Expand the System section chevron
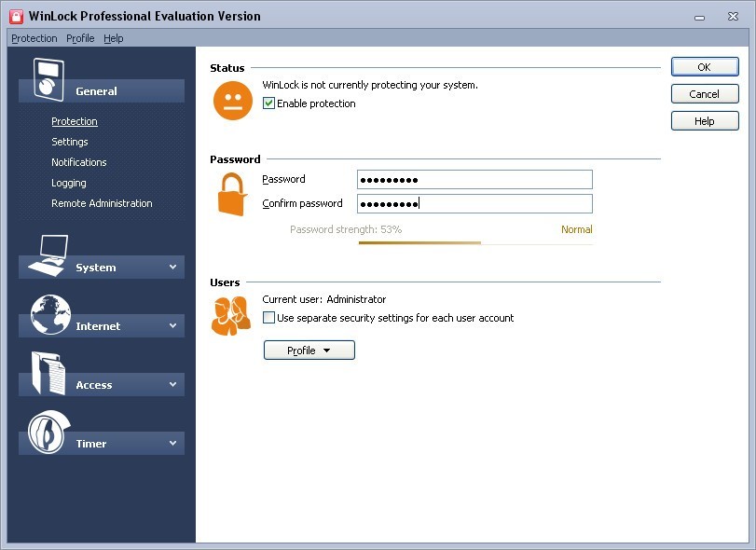The height and width of the screenshot is (550, 756). pyautogui.click(x=172, y=267)
